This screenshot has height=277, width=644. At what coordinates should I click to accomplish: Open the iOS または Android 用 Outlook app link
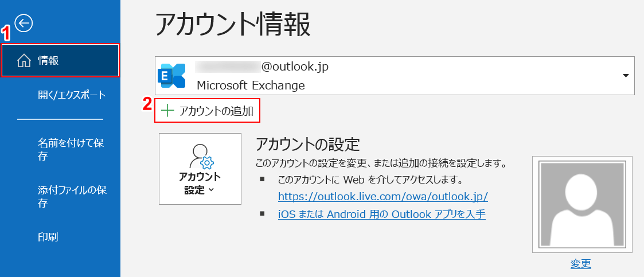382,214
